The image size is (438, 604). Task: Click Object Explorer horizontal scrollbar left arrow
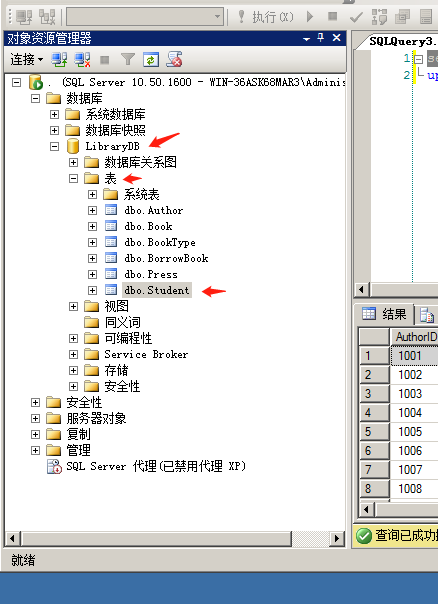(x=12, y=538)
